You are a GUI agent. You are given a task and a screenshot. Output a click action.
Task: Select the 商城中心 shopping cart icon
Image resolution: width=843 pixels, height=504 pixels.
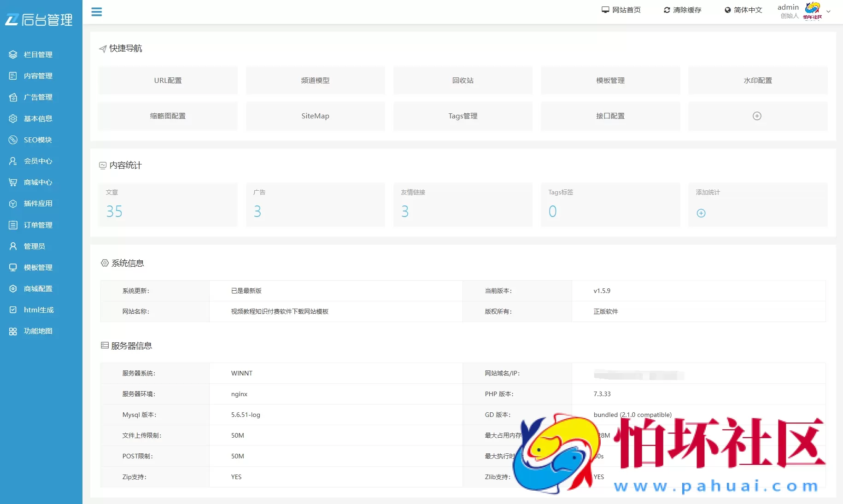[13, 182]
